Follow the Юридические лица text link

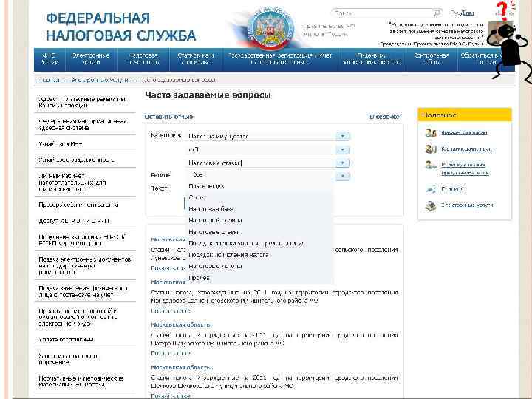[x=466, y=149]
